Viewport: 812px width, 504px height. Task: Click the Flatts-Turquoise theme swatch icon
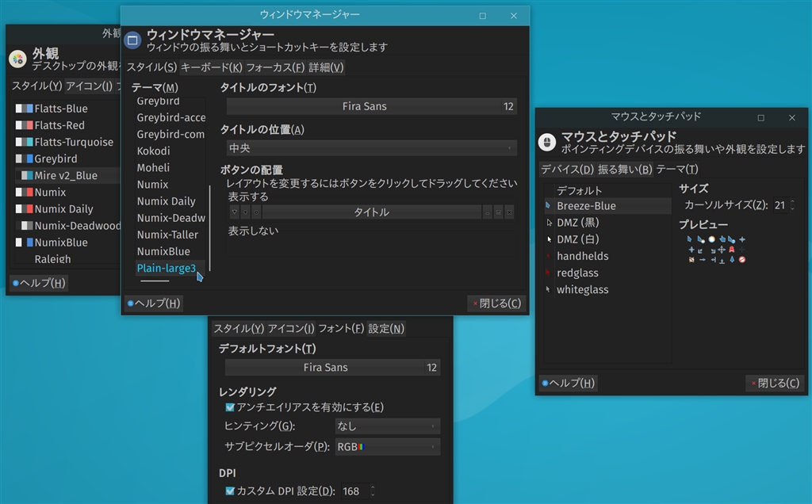click(24, 142)
